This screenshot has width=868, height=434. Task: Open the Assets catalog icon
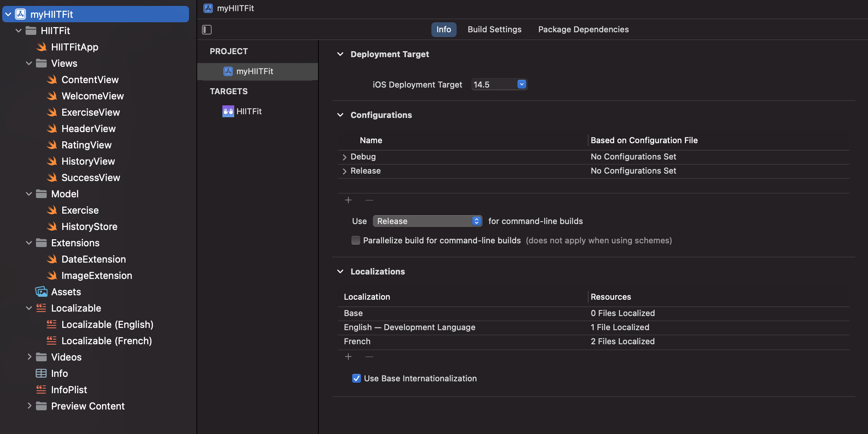pos(41,292)
